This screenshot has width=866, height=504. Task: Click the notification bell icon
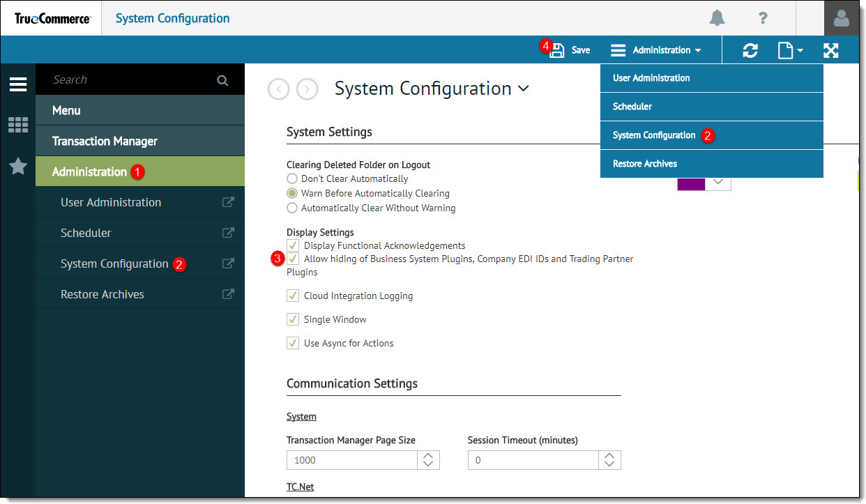[717, 18]
